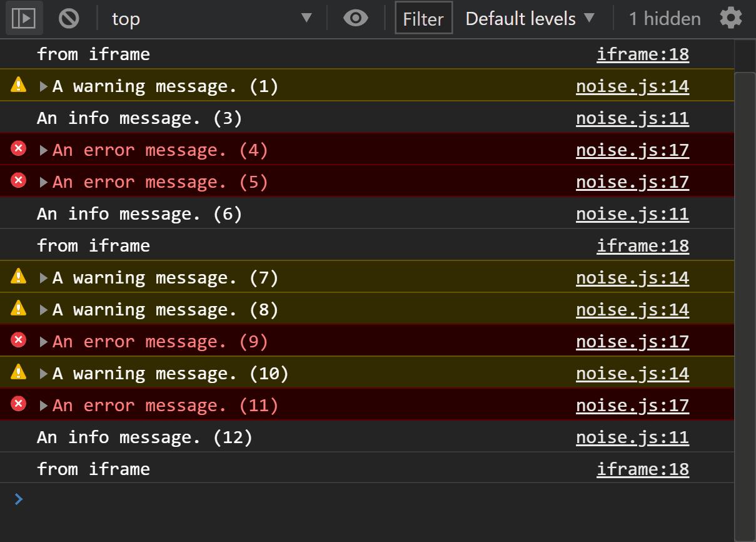756x542 pixels.
Task: Navigate to noise.js:11 from info message (3)
Action: coord(632,117)
